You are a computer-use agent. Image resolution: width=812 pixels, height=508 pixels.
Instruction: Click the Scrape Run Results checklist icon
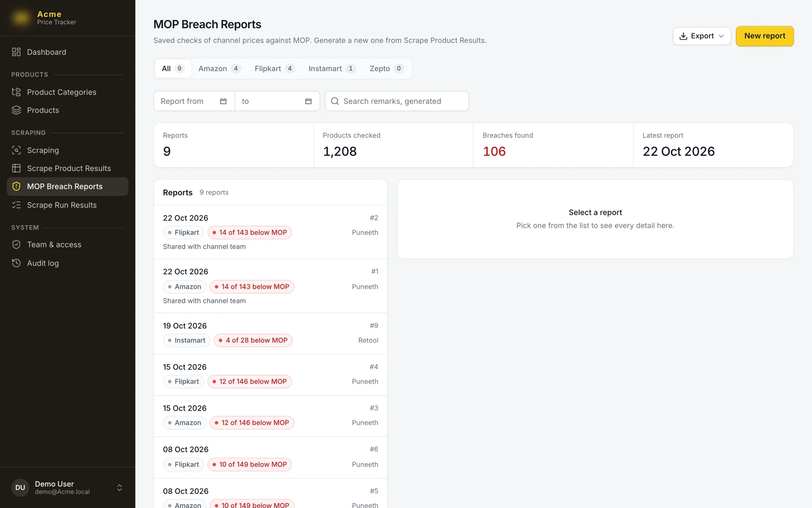coord(16,205)
